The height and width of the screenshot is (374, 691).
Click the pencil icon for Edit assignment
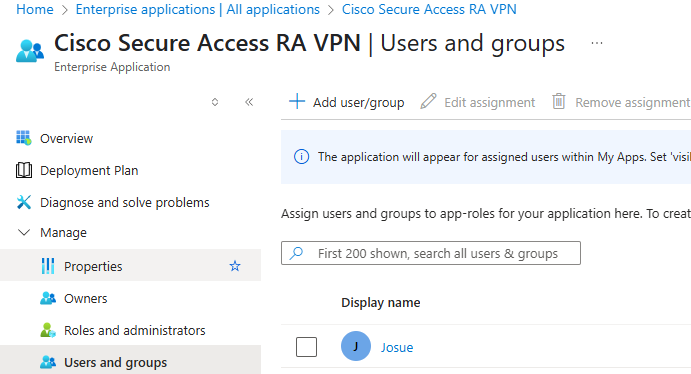coord(428,101)
